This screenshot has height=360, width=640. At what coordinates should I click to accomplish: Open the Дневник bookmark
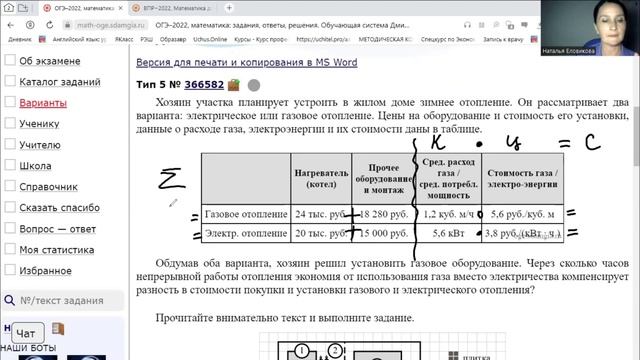(20, 39)
